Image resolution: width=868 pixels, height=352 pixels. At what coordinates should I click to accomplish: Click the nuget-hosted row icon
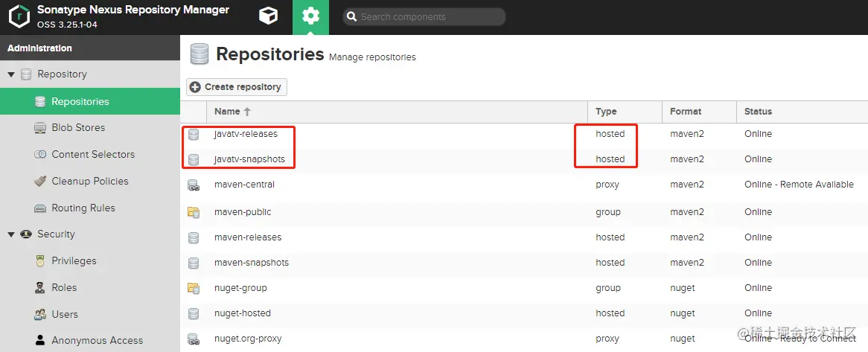click(x=194, y=313)
